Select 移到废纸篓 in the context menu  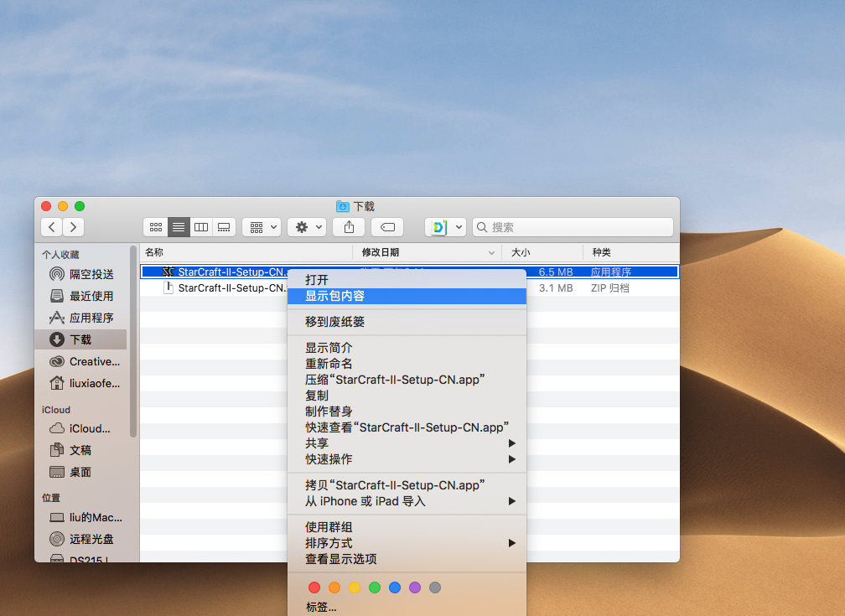coord(335,322)
